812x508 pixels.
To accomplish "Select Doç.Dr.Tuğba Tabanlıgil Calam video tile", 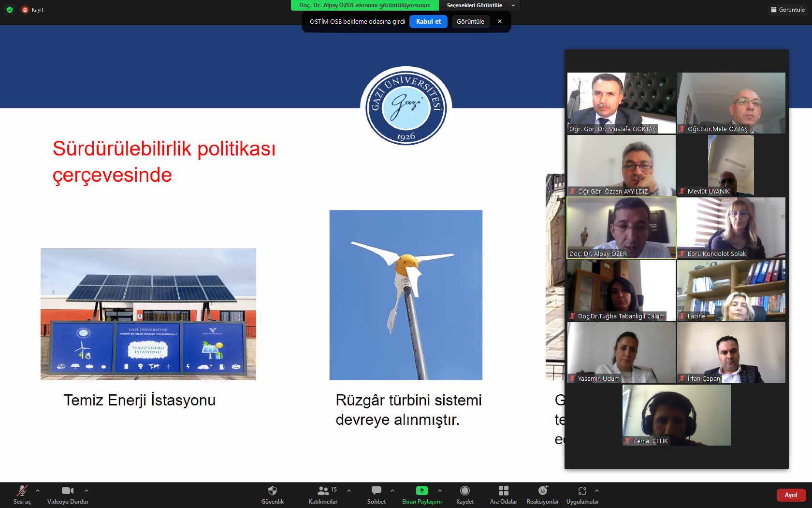I will (x=622, y=290).
